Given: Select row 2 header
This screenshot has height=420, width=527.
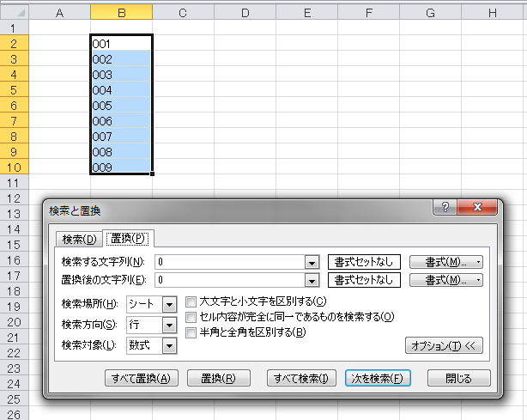Looking at the screenshot, I should point(14,44).
